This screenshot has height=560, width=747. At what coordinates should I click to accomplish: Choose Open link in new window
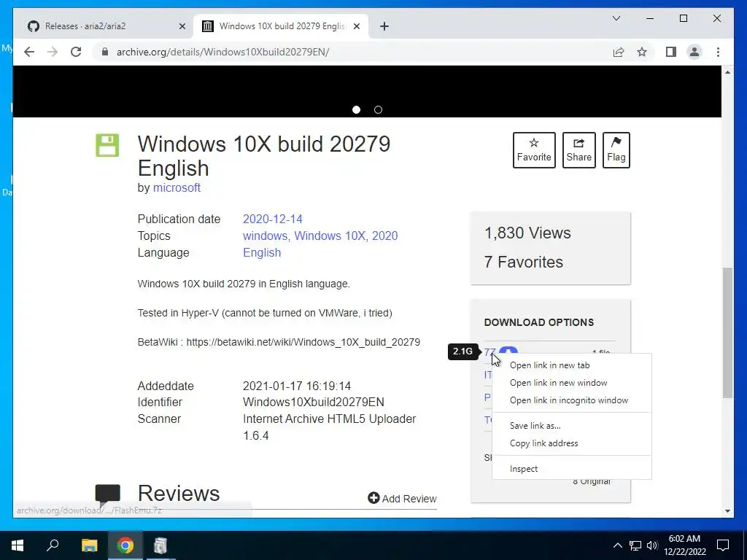coord(572,383)
